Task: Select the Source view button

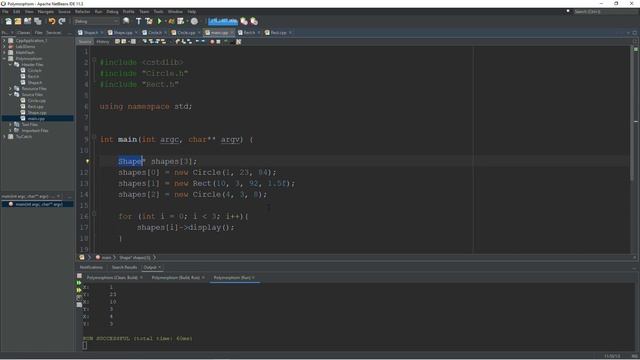Action: (x=85, y=42)
